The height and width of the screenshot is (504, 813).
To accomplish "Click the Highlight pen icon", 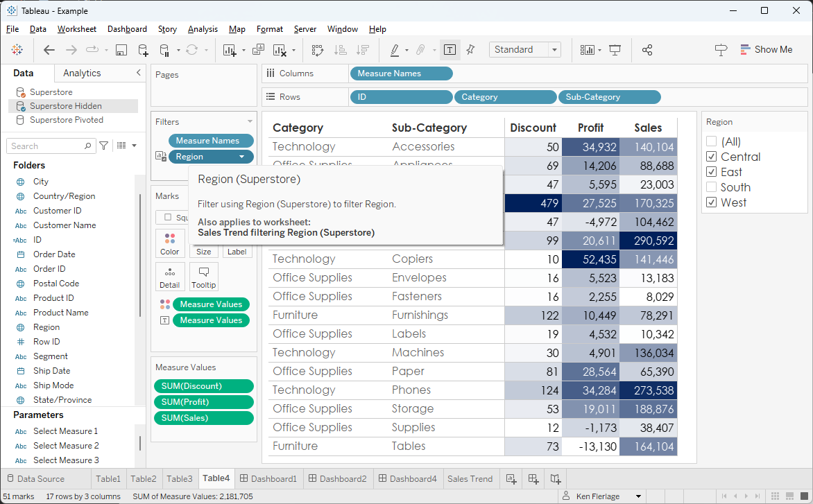I will [x=395, y=50].
